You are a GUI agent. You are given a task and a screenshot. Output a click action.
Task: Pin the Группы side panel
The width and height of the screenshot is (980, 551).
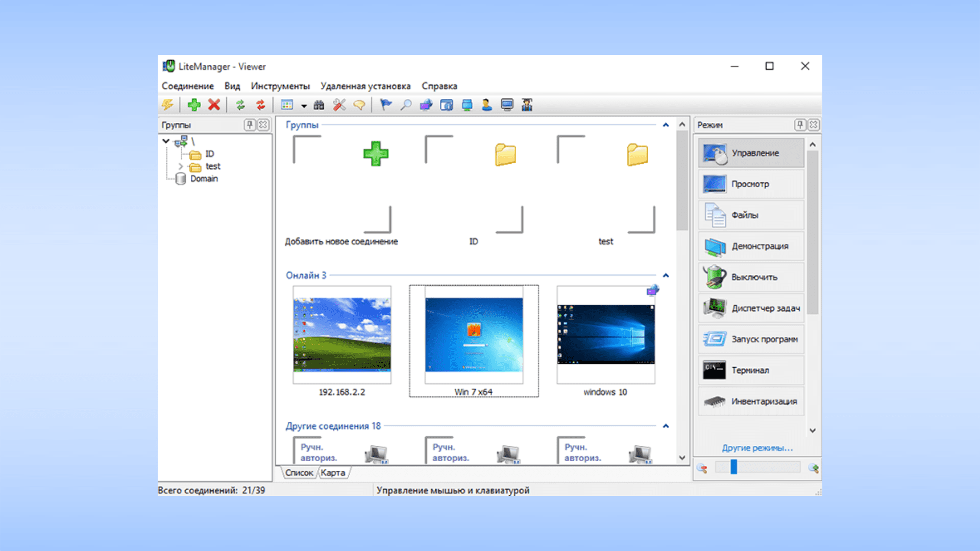250,125
